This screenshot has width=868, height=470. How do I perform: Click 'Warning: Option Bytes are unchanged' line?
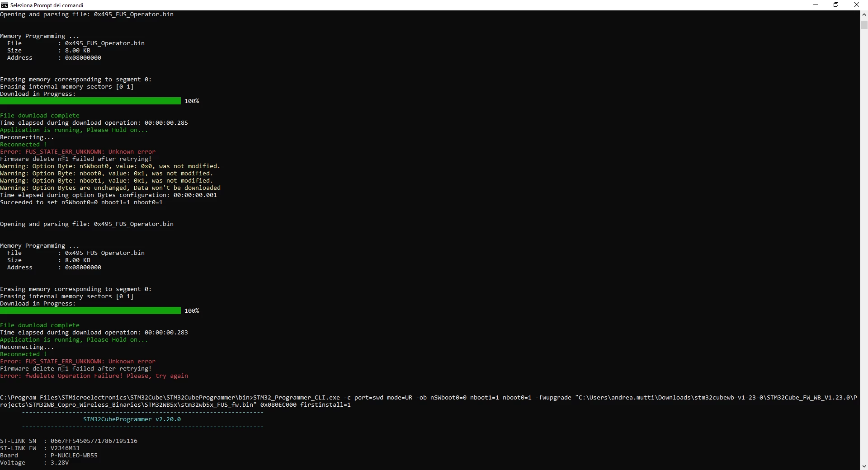coord(110,188)
